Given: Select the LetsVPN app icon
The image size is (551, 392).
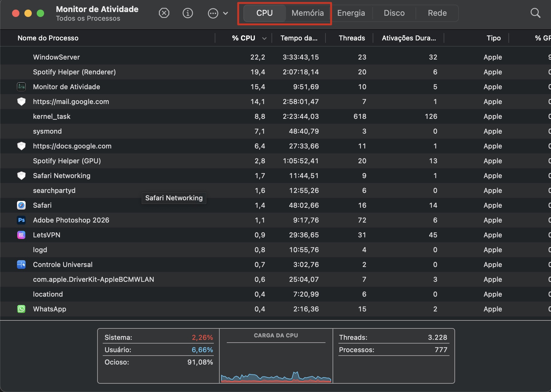Looking at the screenshot, I should click(21, 235).
